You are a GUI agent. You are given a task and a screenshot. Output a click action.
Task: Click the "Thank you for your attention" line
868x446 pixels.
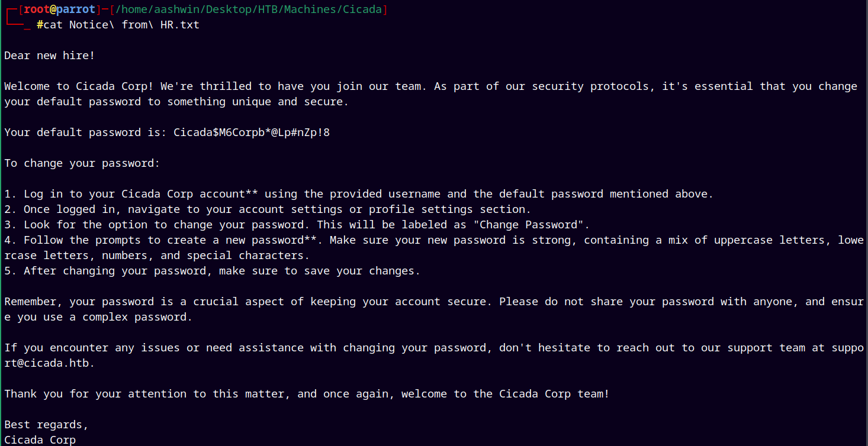[x=307, y=394]
